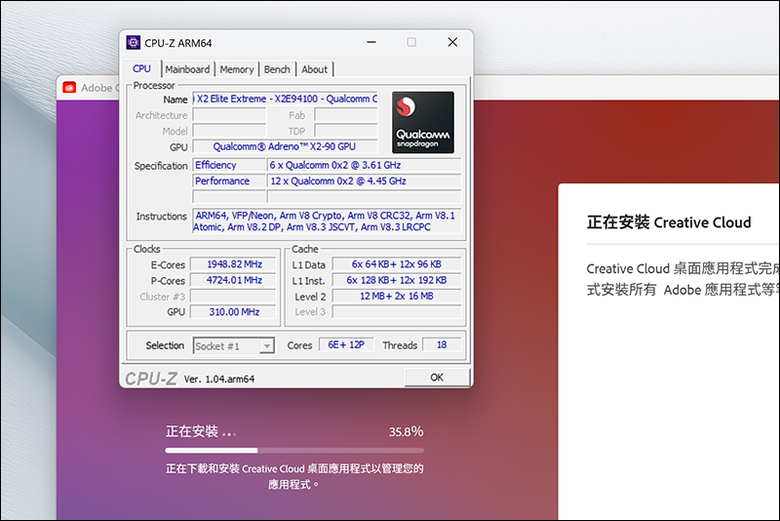Click the Adobe installer progress bar
This screenshot has height=521, width=780.
pos(294,450)
